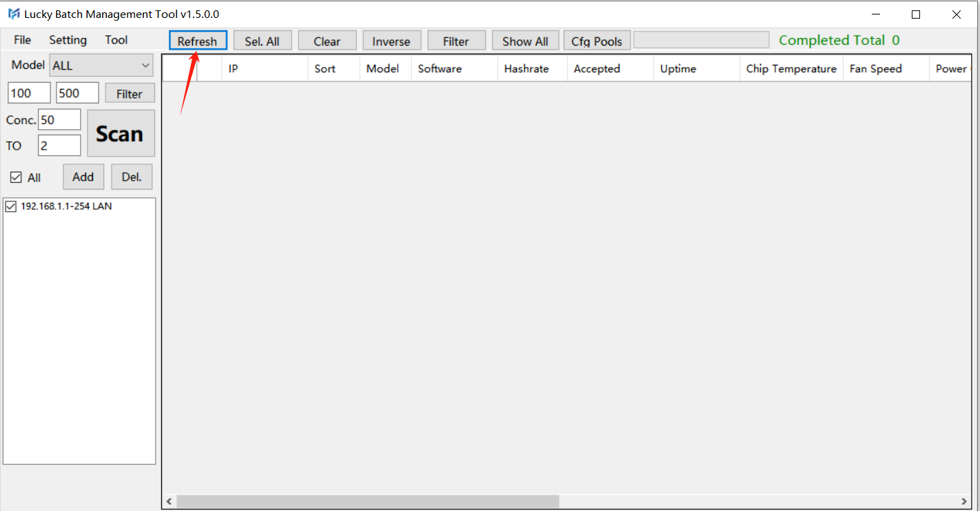Image resolution: width=980 pixels, height=511 pixels.
Task: Start scanning with the Scan button
Action: click(x=121, y=134)
